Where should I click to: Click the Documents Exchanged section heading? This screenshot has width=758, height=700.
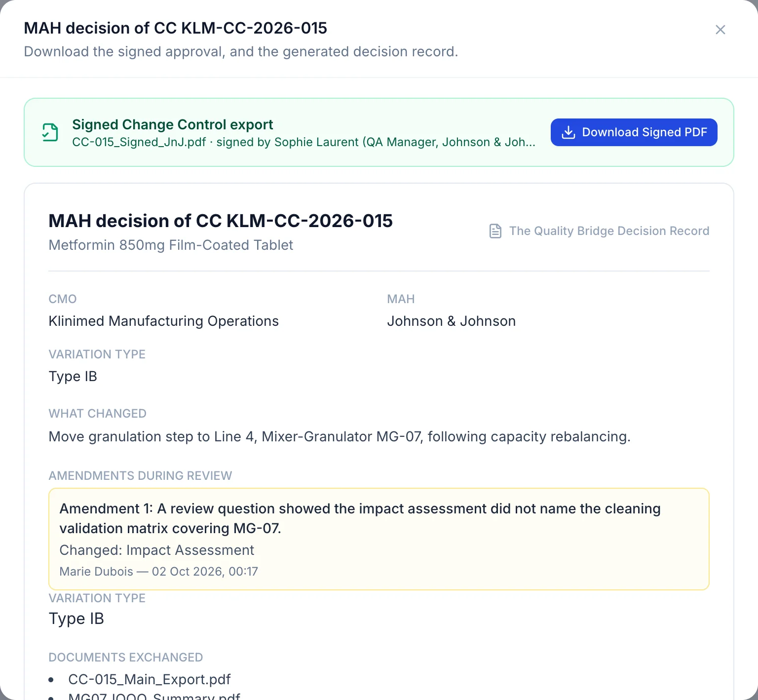click(126, 658)
